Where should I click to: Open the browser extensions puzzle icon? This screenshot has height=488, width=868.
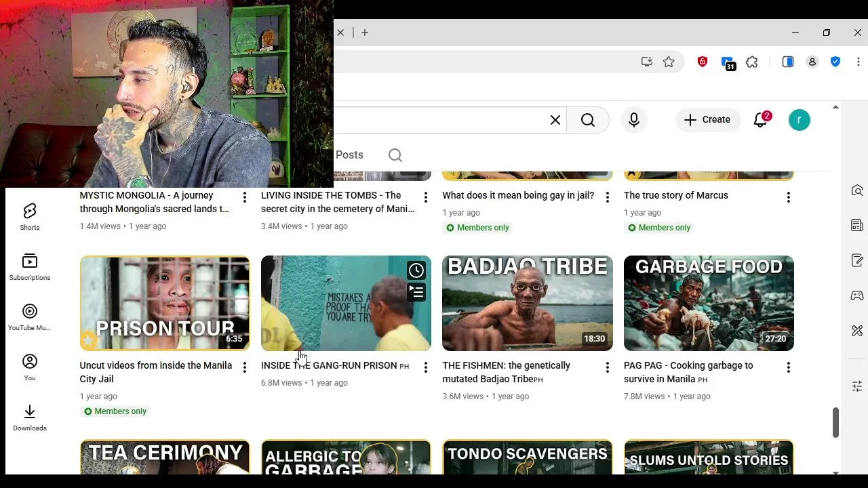(752, 62)
